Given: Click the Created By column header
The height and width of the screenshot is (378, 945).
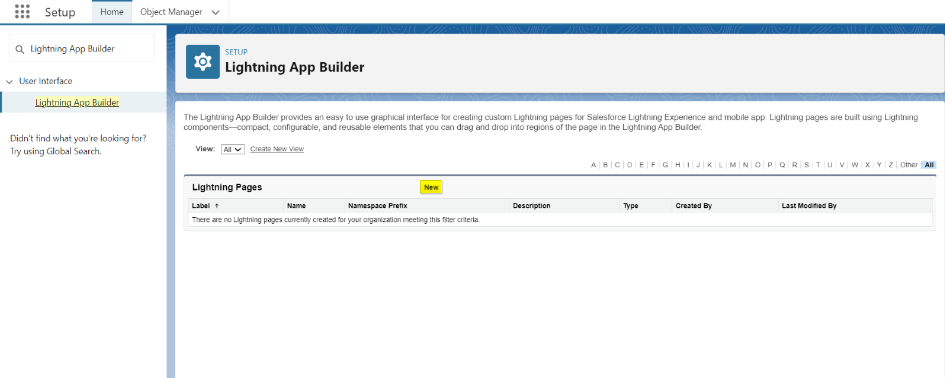Looking at the screenshot, I should pos(694,206).
